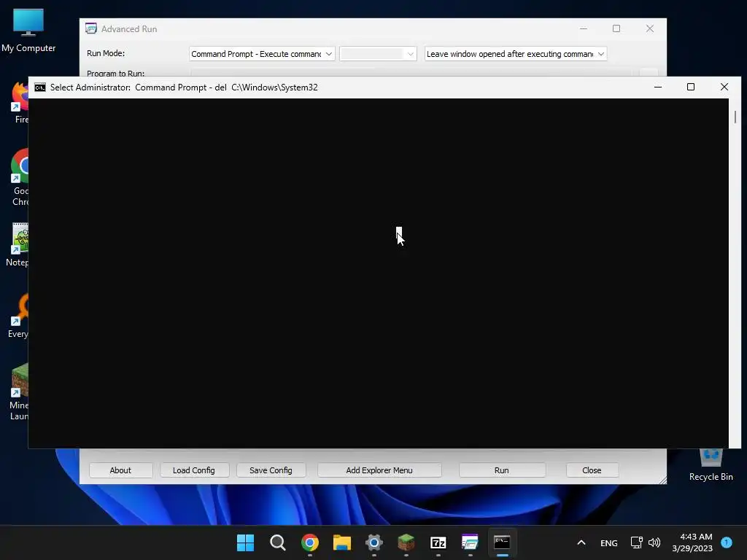Screen dimensions: 747x560
Task: Minimize the Command Prompt window
Action: pos(658,87)
